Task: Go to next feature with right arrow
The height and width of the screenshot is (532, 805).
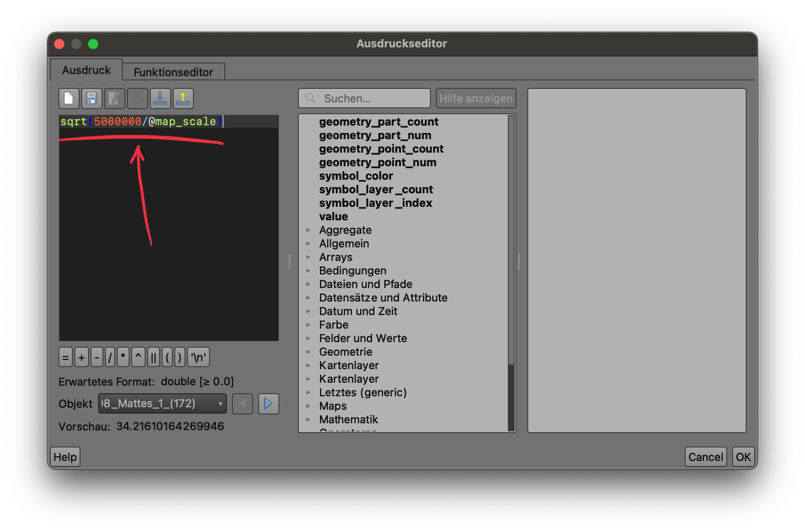Action: (x=268, y=404)
